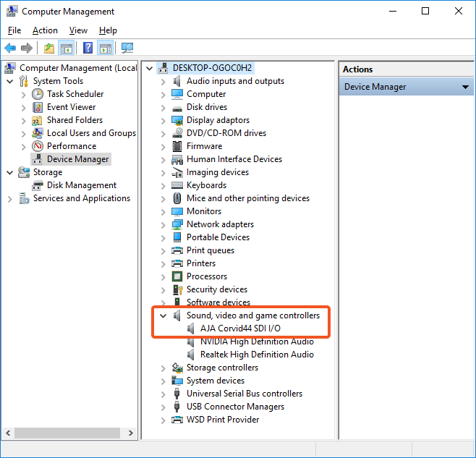The image size is (476, 458).
Task: Open the Device Manager actions dropdown arrow
Action: click(466, 88)
